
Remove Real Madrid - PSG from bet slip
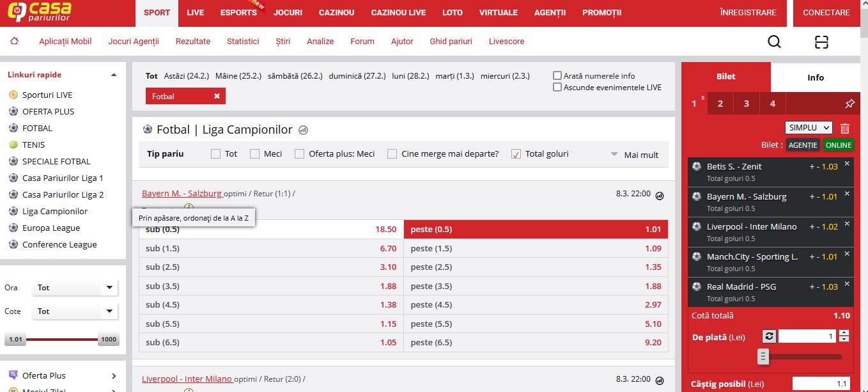pos(847,284)
